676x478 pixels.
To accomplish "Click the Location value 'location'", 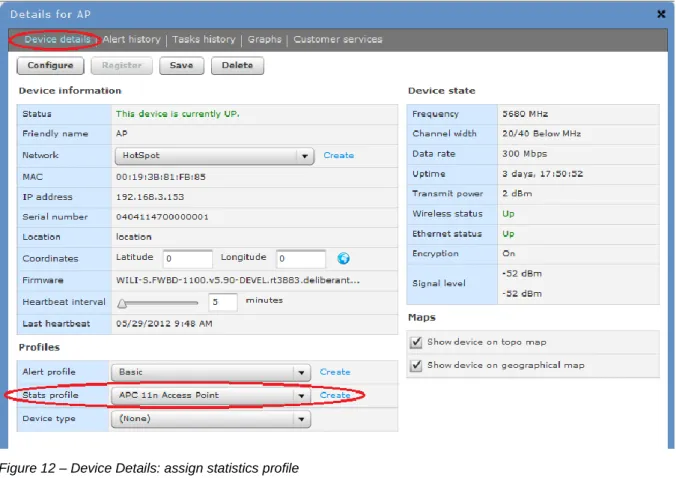I will tap(134, 237).
